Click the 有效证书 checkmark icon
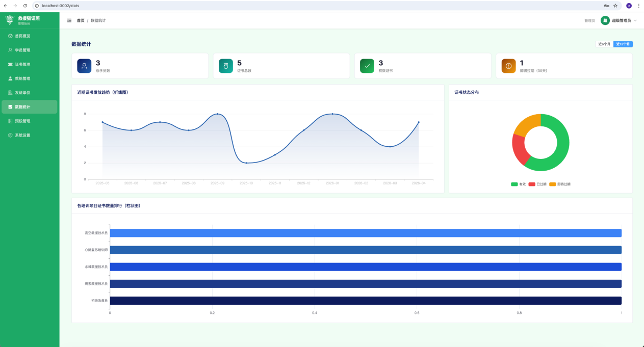 pyautogui.click(x=367, y=66)
